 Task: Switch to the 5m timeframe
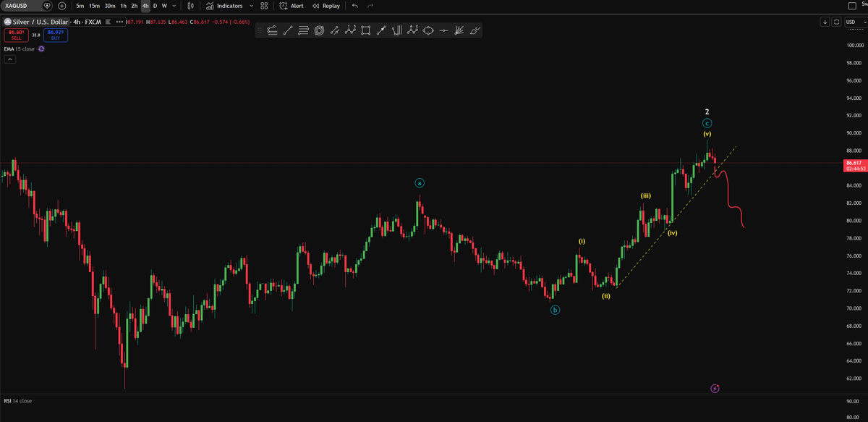79,6
